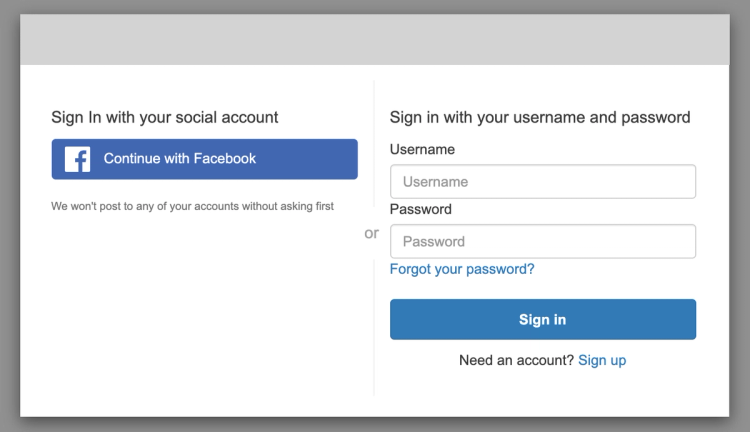Click the 'or' divider text
This screenshot has height=432, width=750.
pos(372,233)
